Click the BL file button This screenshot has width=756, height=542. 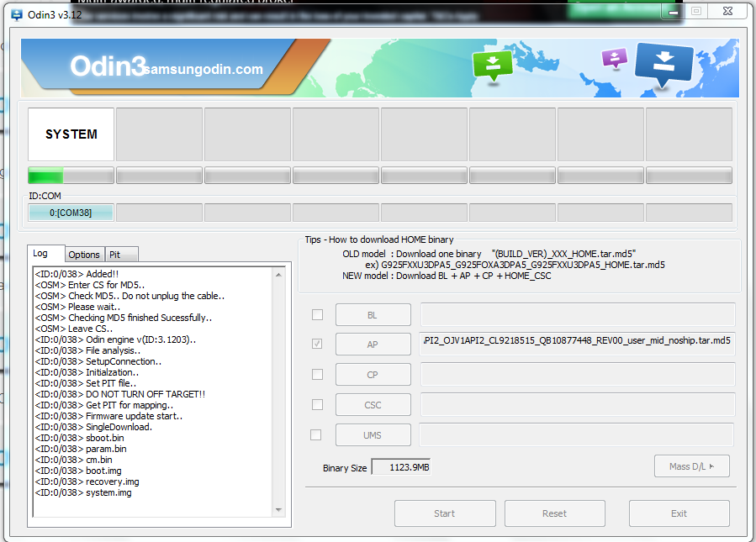point(373,315)
